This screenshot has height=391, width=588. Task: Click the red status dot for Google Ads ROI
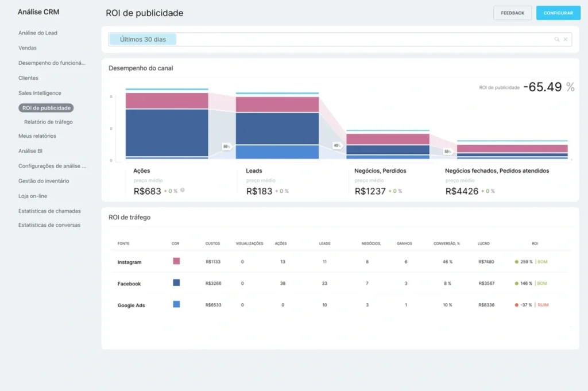coord(517,304)
